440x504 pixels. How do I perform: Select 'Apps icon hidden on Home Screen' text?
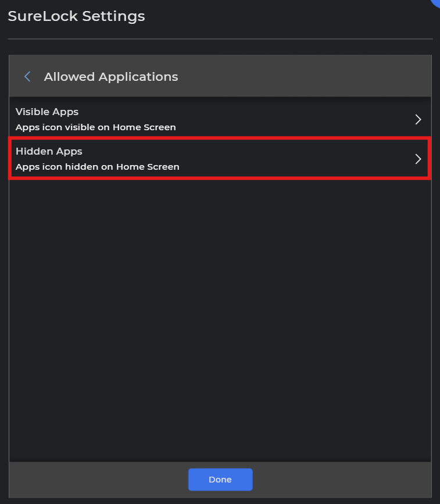tap(97, 167)
